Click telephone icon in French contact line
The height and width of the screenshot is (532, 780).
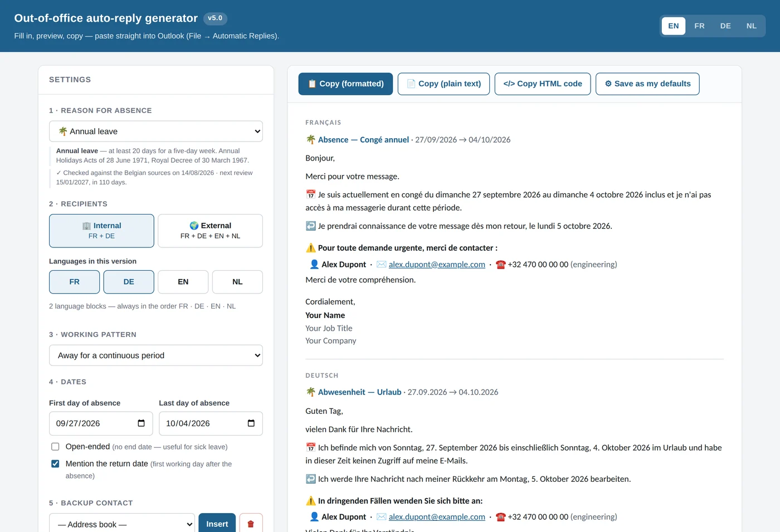pos(501,264)
